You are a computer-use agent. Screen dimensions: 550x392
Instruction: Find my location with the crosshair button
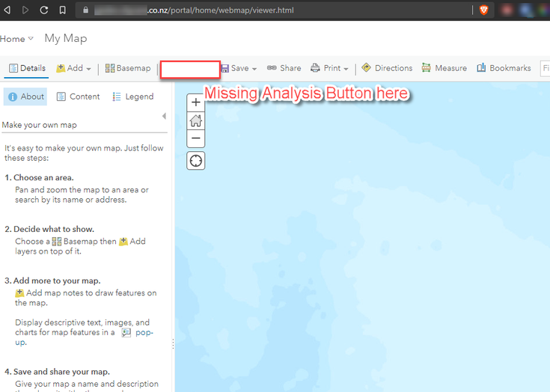click(196, 161)
